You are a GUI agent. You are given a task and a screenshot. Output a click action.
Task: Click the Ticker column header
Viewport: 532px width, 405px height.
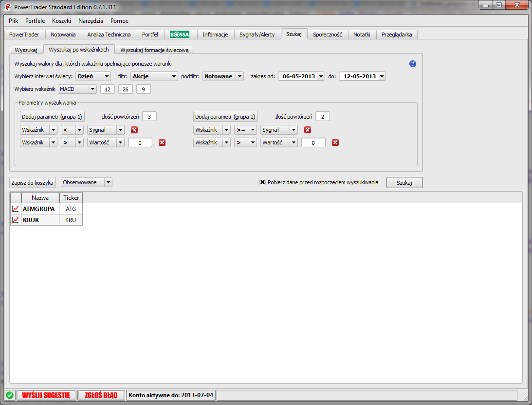pos(71,197)
